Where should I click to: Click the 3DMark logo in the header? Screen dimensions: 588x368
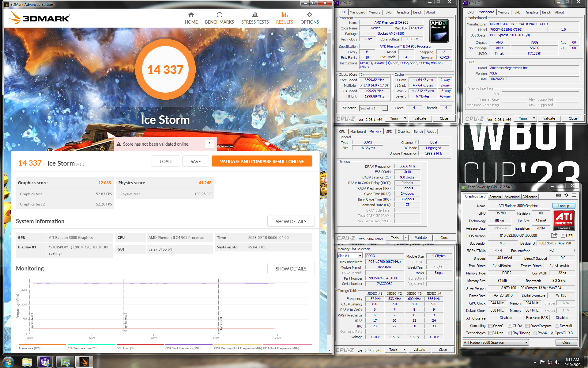click(x=40, y=18)
